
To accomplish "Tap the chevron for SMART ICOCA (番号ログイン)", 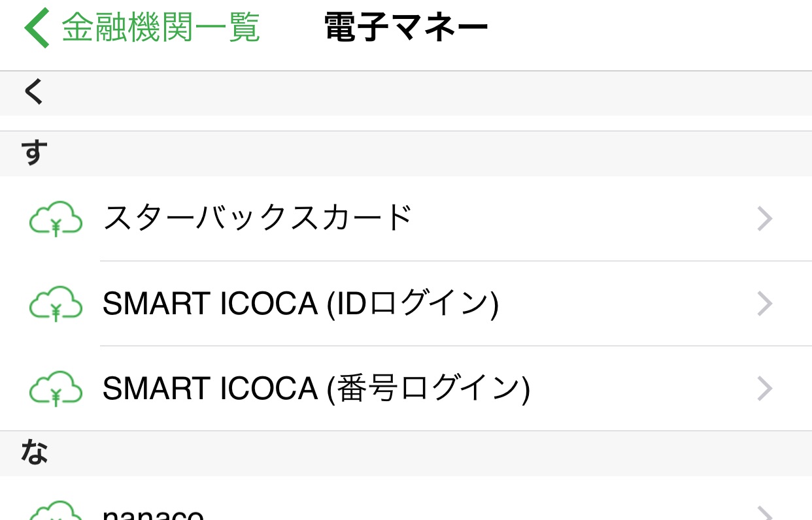I will (x=765, y=389).
